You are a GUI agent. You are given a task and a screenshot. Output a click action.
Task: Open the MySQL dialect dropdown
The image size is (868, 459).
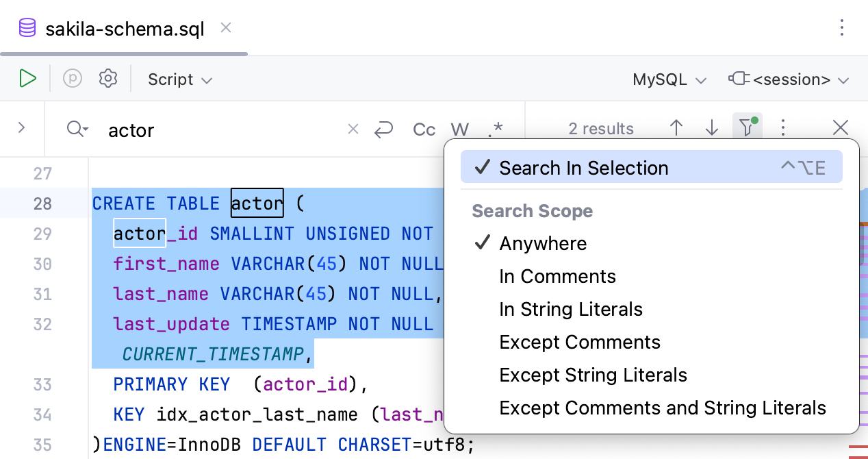[x=669, y=79]
